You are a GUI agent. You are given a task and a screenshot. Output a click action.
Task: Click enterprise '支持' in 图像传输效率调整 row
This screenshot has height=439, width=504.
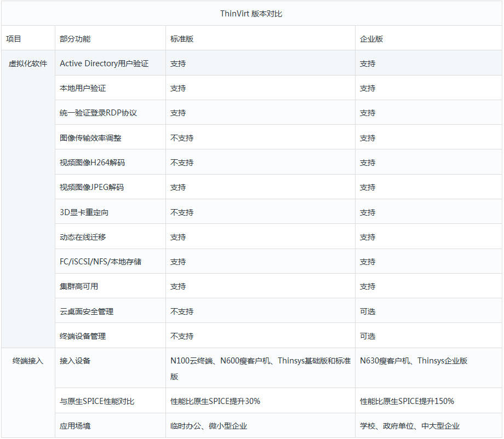coord(368,138)
